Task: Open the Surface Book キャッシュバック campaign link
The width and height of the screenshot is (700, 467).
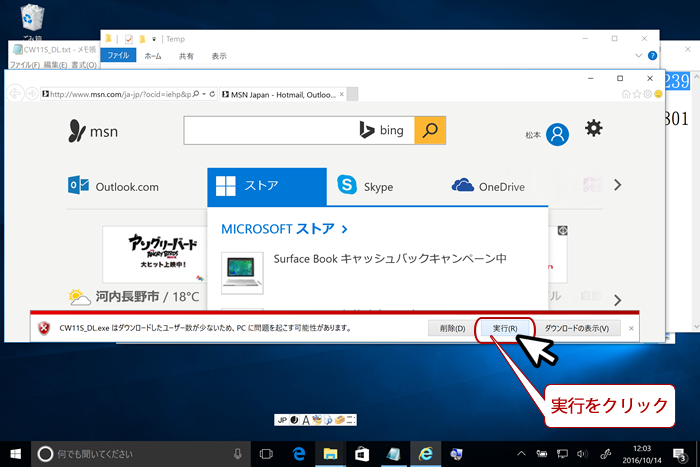Action: (x=390, y=259)
